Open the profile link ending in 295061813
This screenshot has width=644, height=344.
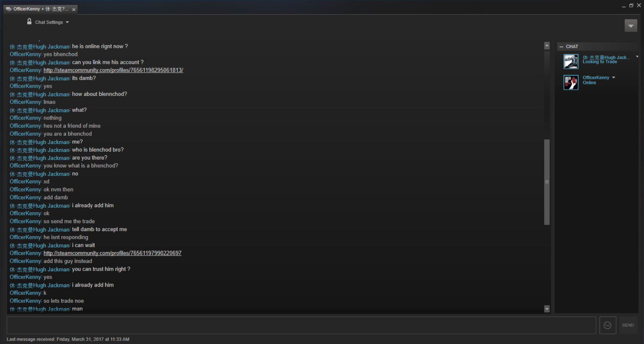113,70
